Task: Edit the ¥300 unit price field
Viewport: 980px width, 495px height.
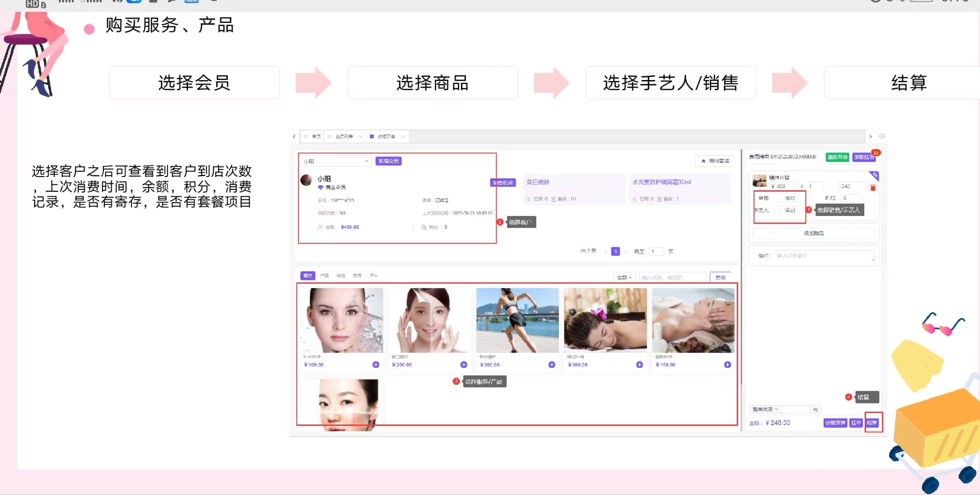Action: [x=782, y=186]
